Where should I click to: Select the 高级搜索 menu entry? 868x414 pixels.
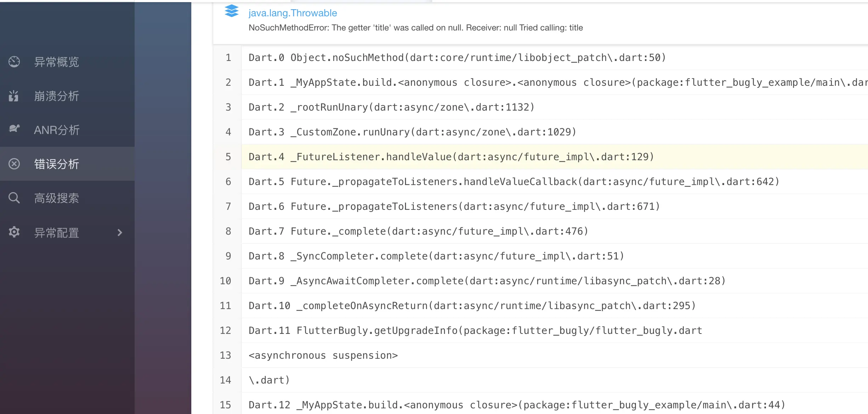[57, 198]
